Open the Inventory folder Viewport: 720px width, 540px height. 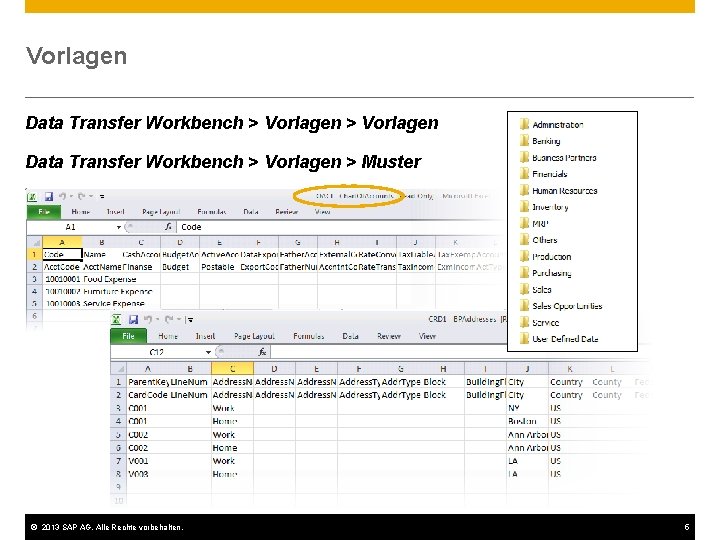click(544, 207)
